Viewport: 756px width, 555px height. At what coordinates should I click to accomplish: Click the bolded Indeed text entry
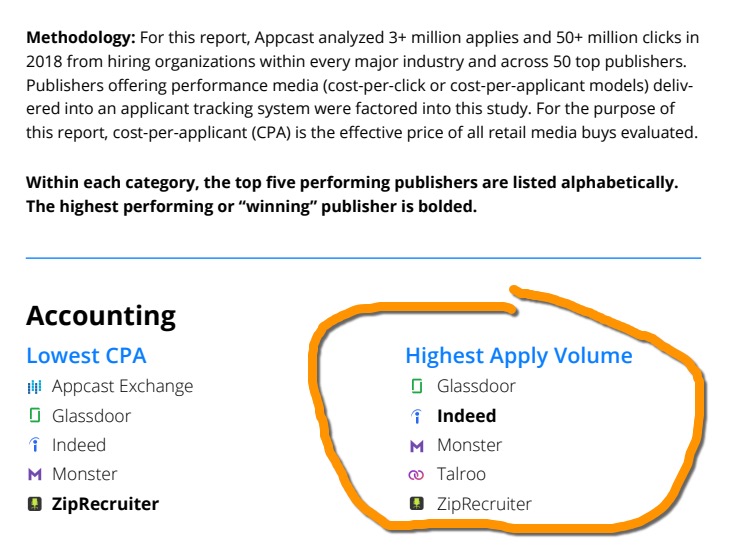(466, 416)
